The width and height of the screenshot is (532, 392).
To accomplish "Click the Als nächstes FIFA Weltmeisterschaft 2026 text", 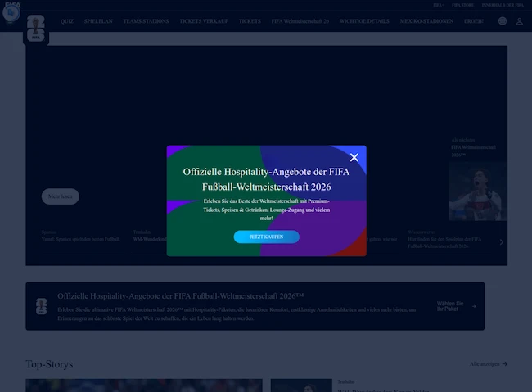I will click(473, 147).
